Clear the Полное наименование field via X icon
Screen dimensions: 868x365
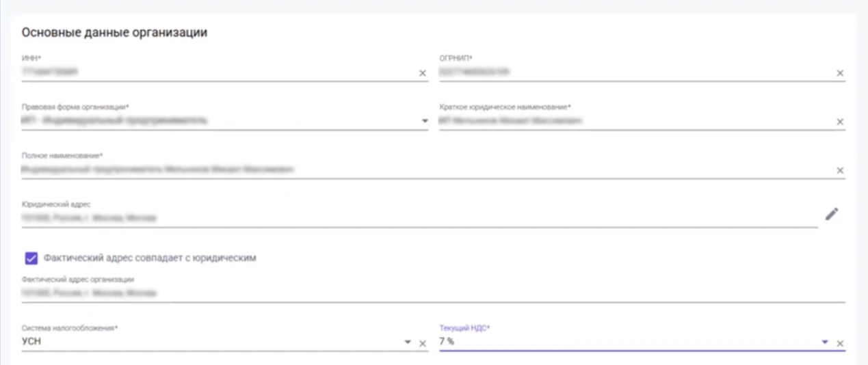(x=840, y=170)
